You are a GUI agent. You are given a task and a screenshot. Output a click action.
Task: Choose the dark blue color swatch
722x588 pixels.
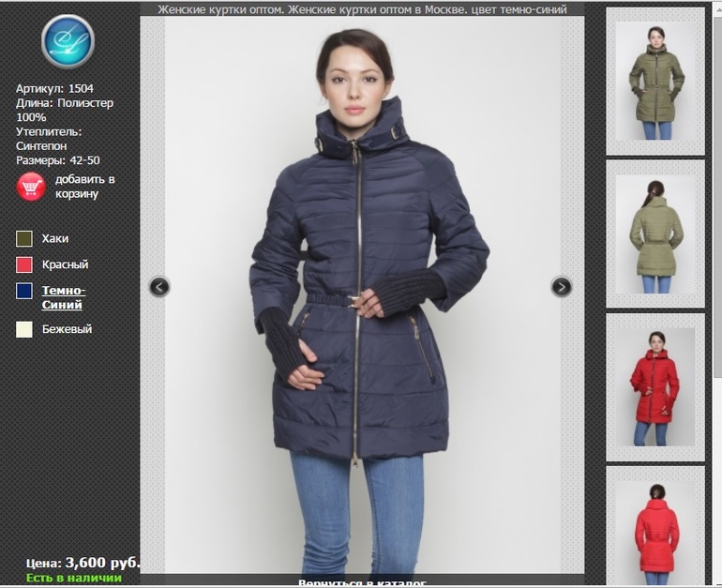[24, 292]
